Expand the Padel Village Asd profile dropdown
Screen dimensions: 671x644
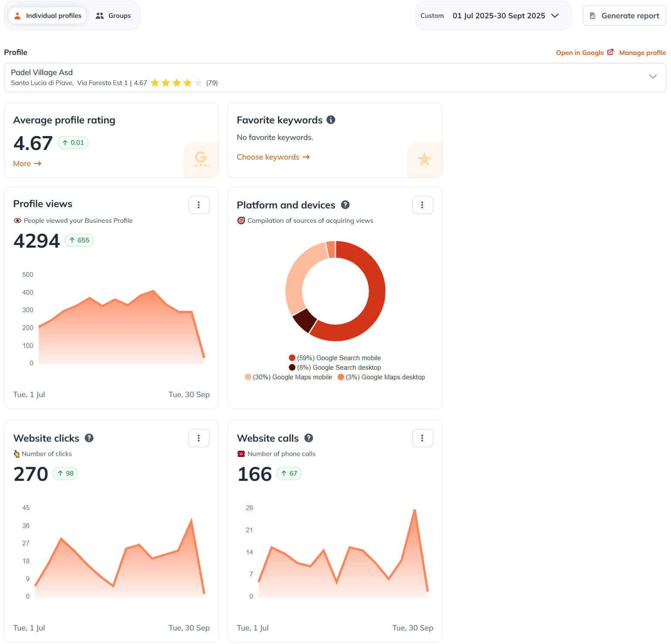pyautogui.click(x=652, y=77)
